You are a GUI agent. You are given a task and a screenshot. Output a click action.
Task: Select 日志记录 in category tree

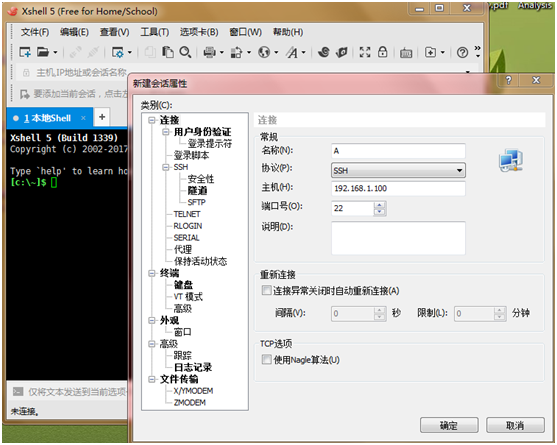(193, 367)
